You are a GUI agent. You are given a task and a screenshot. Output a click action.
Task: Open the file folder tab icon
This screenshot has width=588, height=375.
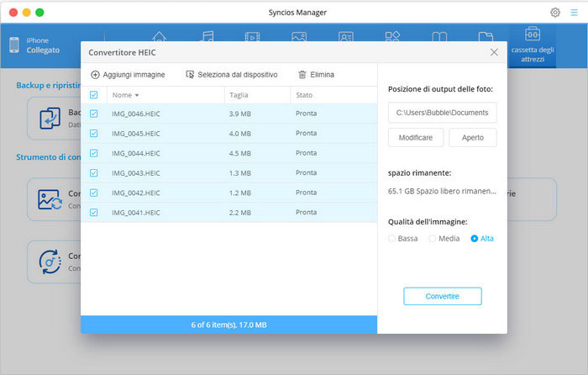tap(486, 36)
